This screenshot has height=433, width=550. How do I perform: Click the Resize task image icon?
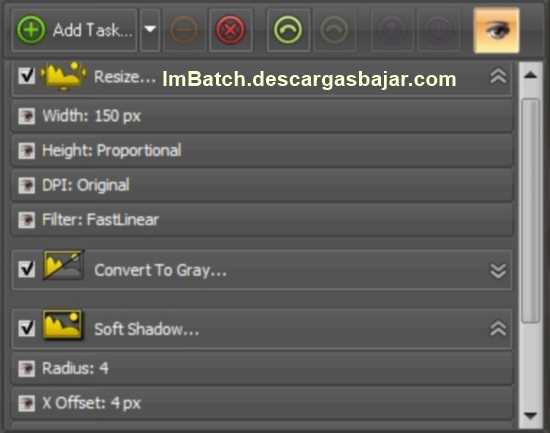click(x=63, y=76)
